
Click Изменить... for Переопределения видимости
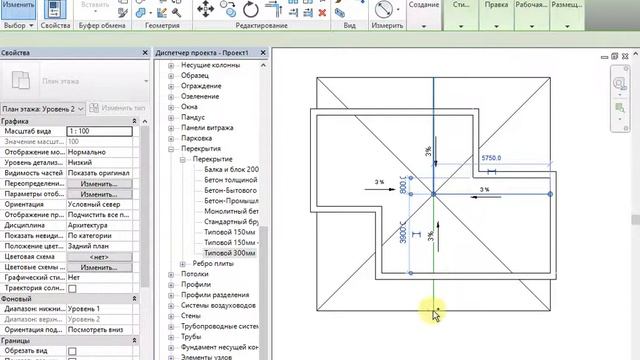99,184
